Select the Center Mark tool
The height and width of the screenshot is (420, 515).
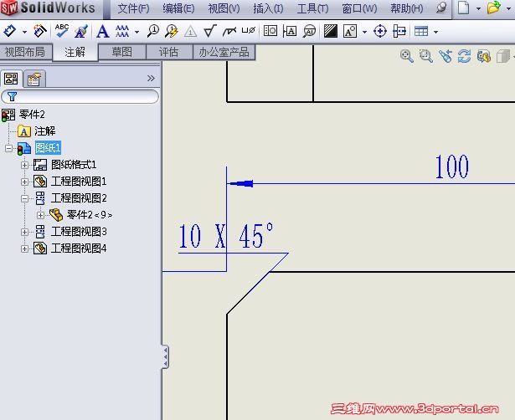click(380, 31)
